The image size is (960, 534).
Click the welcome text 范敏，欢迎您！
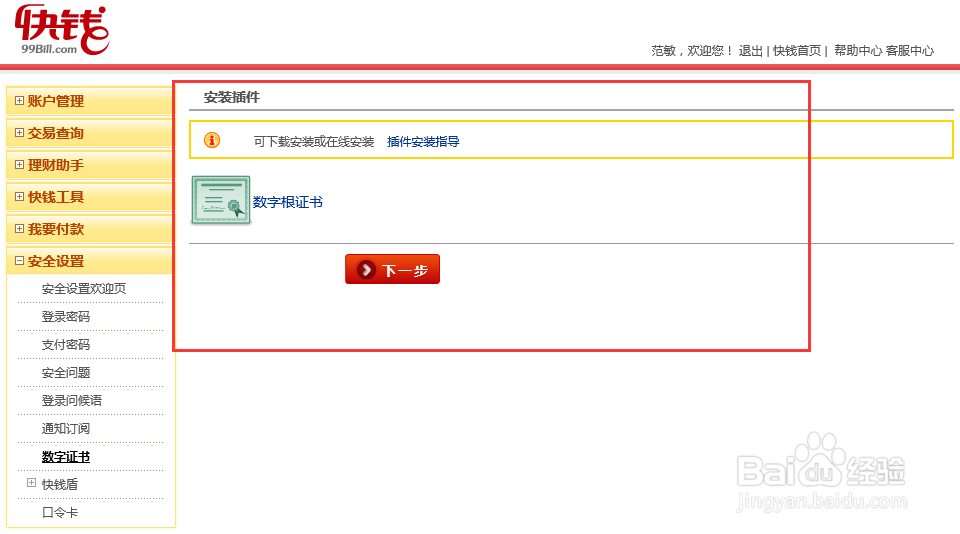[x=692, y=51]
